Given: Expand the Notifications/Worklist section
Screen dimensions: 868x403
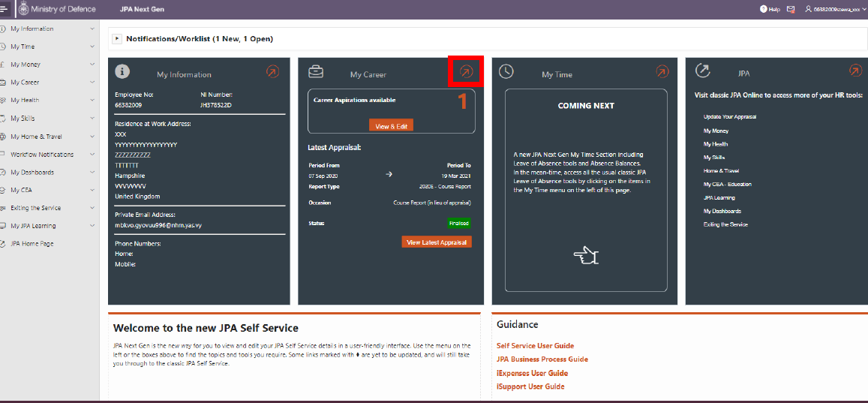Looking at the screenshot, I should coord(118,38).
